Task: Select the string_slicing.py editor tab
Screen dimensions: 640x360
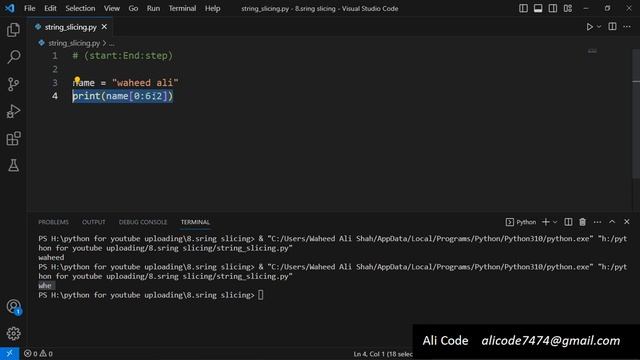Action: pos(70,27)
